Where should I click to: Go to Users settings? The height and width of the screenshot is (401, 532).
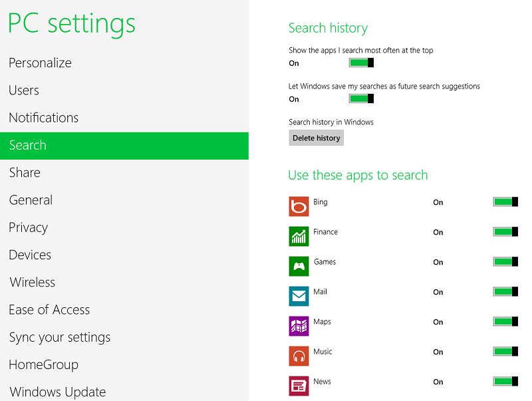point(124,90)
